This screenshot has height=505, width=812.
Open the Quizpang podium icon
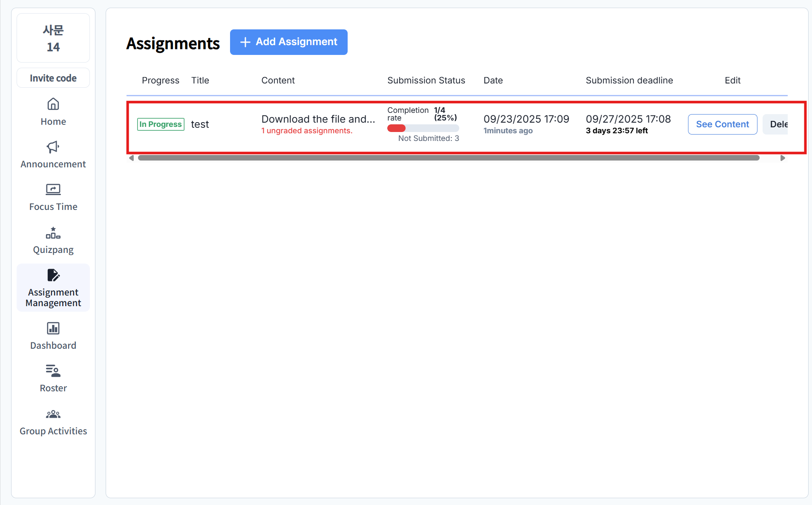pyautogui.click(x=53, y=233)
